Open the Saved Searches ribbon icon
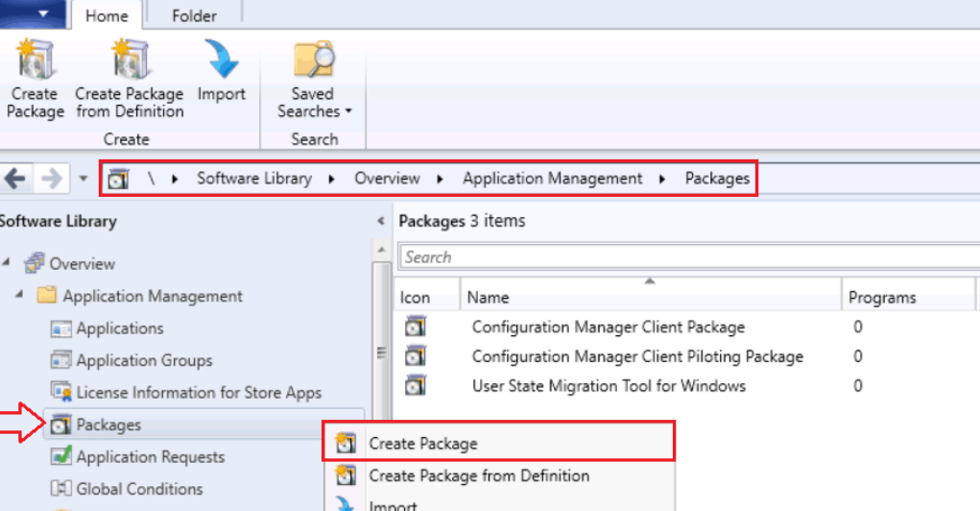Viewport: 980px width, 511px height. (314, 61)
